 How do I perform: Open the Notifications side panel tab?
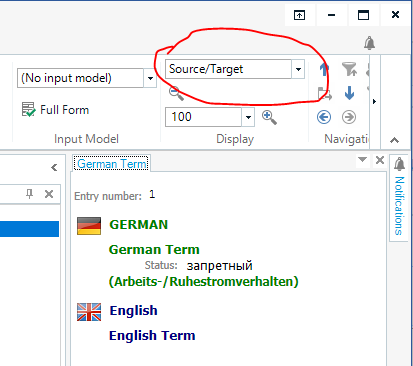pos(399,198)
